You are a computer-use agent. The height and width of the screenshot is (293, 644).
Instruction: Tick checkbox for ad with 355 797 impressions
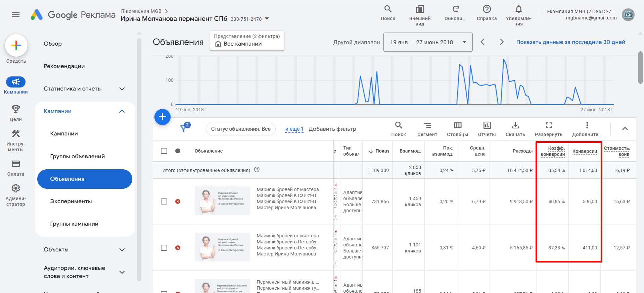tap(164, 248)
